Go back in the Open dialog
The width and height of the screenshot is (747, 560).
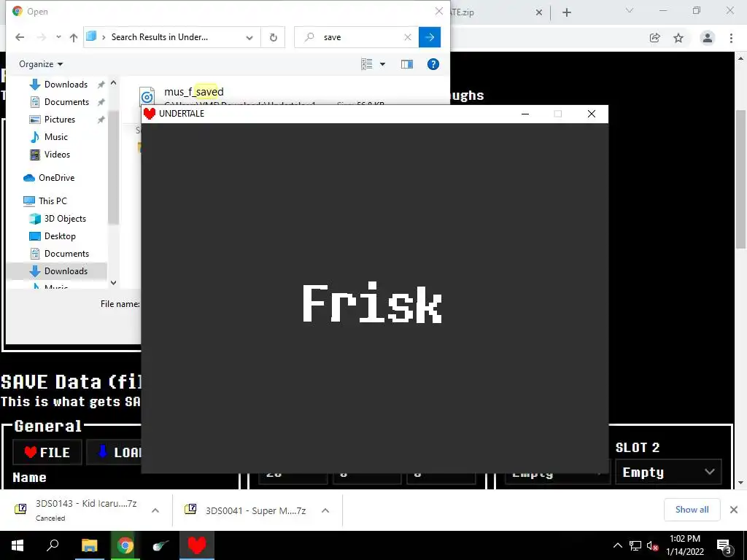20,37
